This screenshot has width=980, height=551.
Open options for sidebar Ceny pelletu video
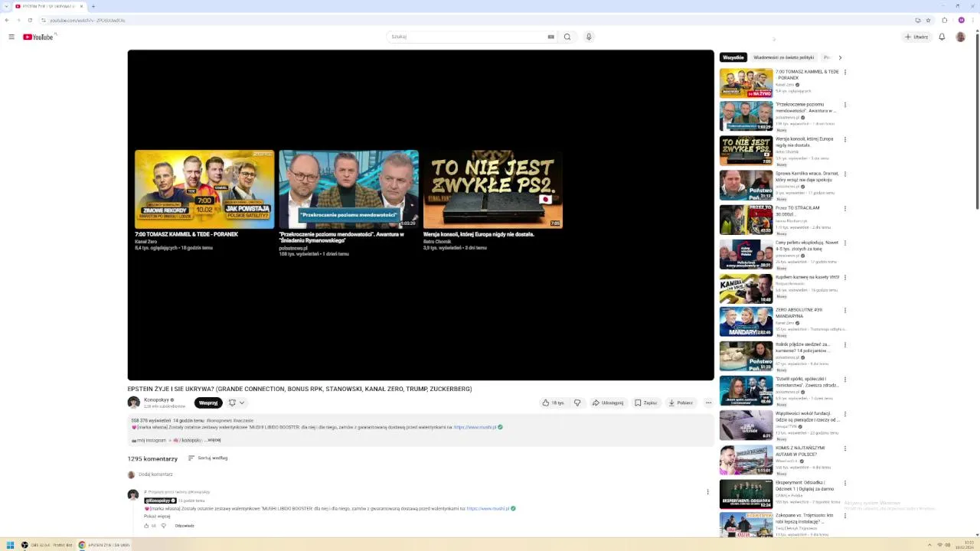click(845, 243)
